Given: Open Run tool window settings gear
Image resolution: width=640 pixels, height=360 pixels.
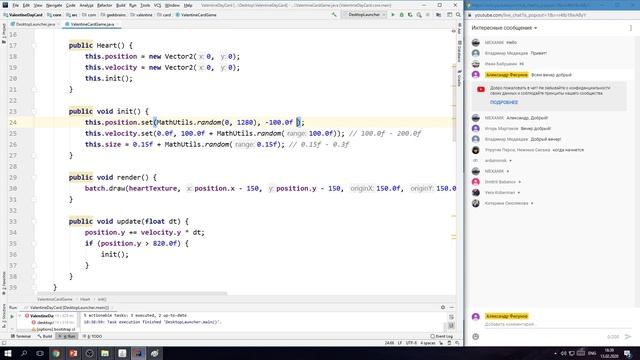Looking at the screenshot, I should point(443,307).
